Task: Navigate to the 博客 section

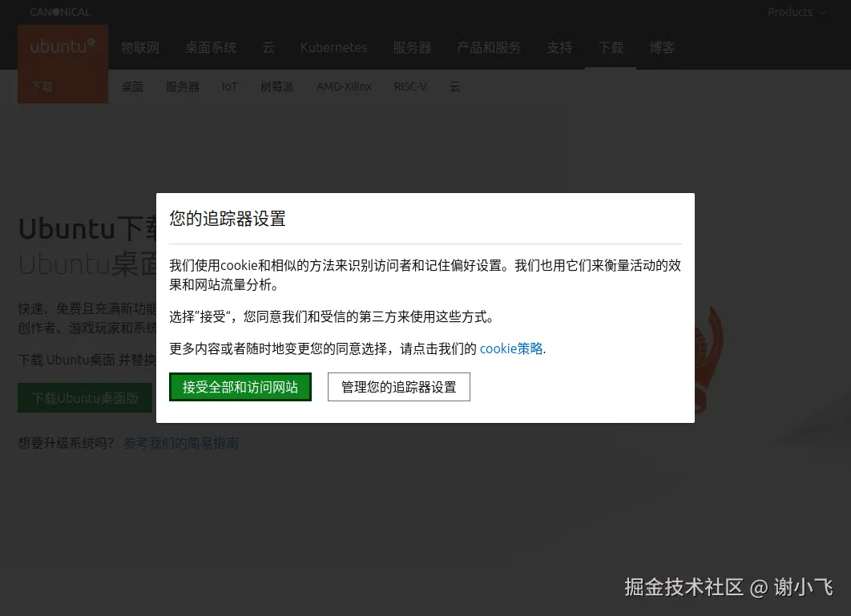Action: [662, 47]
